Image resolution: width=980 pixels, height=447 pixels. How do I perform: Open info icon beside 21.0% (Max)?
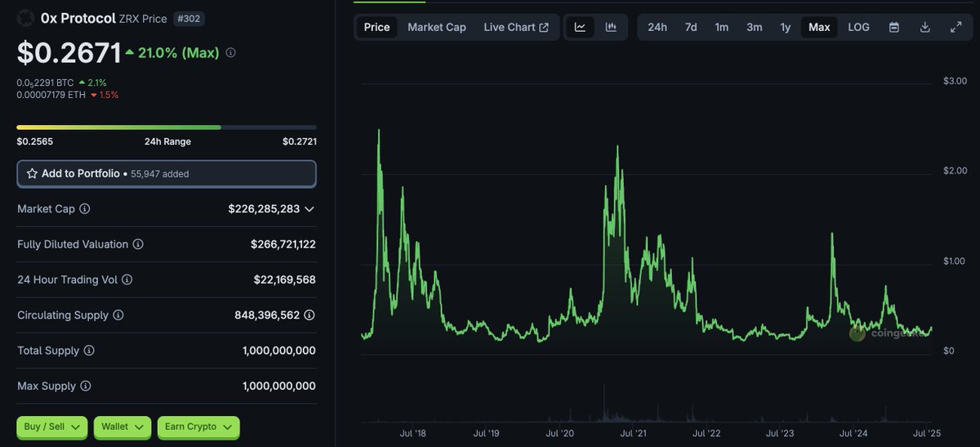[x=230, y=52]
